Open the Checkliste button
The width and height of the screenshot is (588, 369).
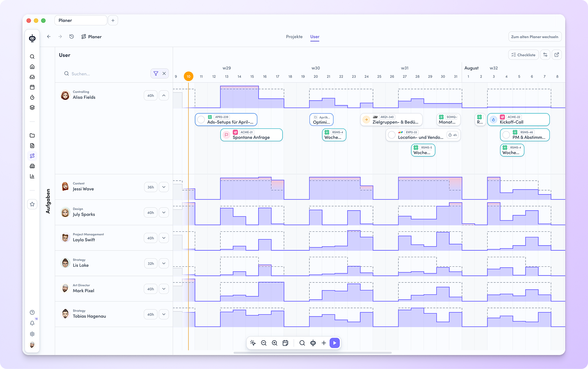pos(523,55)
